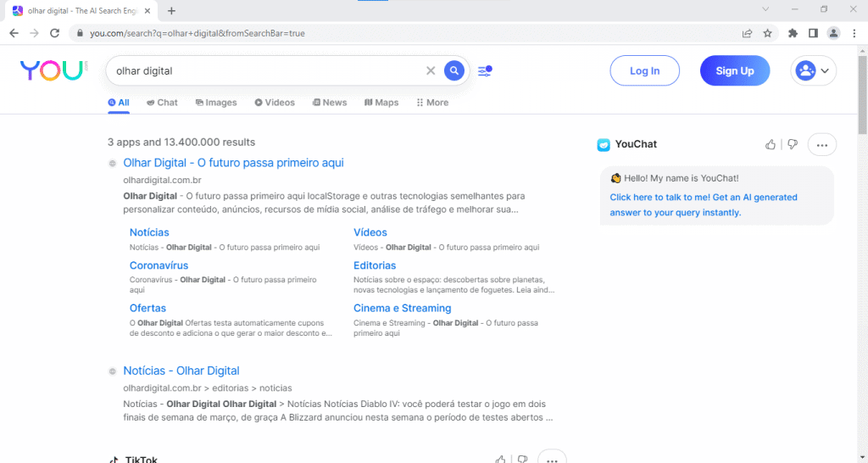Image resolution: width=868 pixels, height=463 pixels.
Task: Expand the user account avatar dropdown
Action: (813, 70)
